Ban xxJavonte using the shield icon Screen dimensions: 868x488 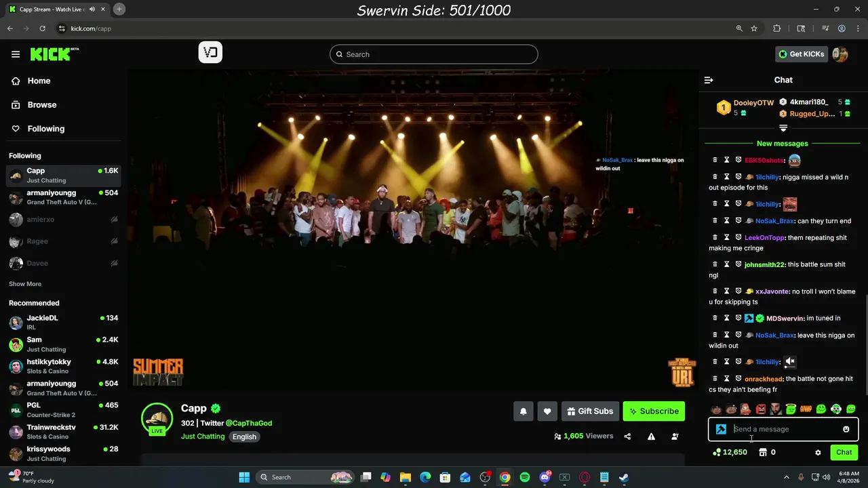pyautogui.click(x=738, y=291)
